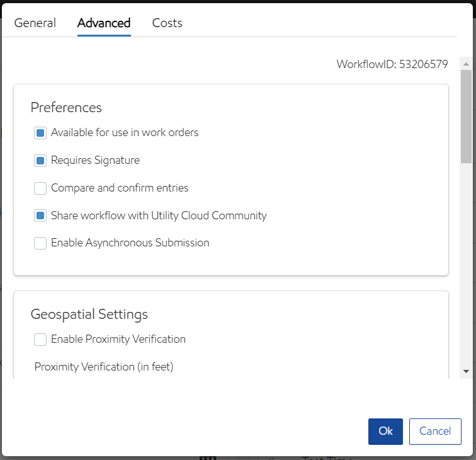The height and width of the screenshot is (460, 476).
Task: Click the Enable Asynchronous Submission label text
Action: [130, 243]
